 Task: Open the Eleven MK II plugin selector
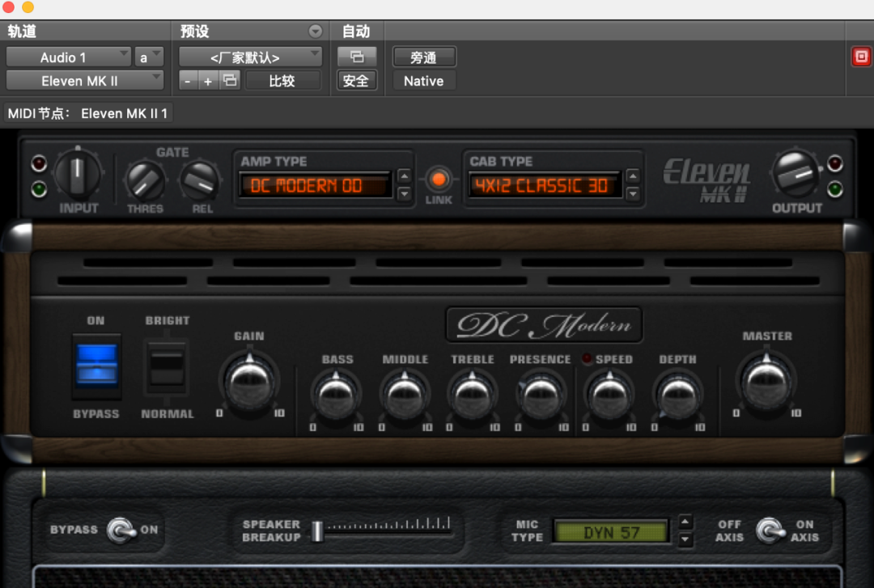pyautogui.click(x=84, y=81)
